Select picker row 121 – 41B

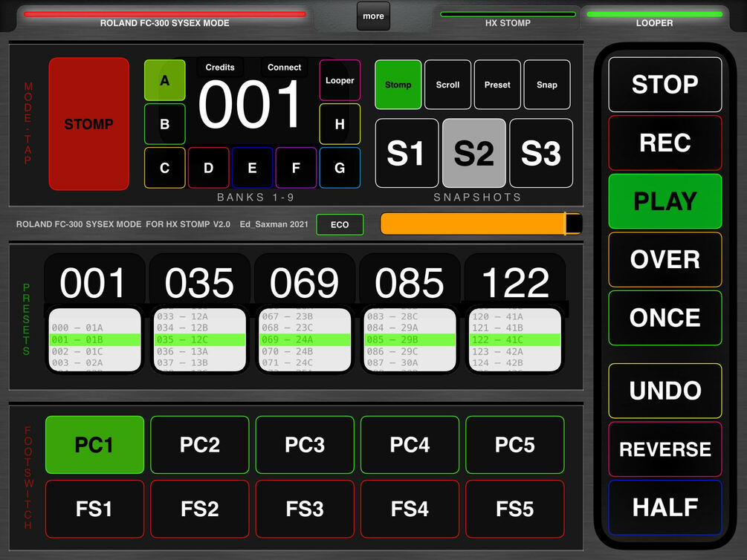[515, 328]
